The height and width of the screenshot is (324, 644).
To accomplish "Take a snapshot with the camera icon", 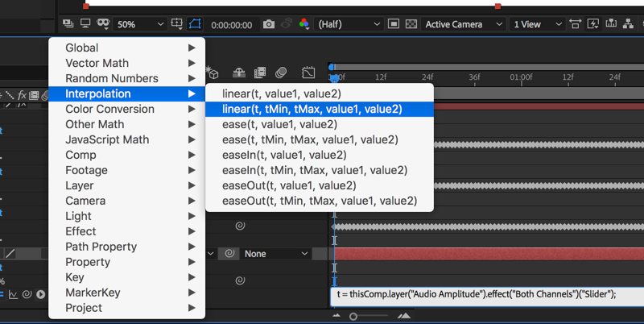I will [269, 25].
